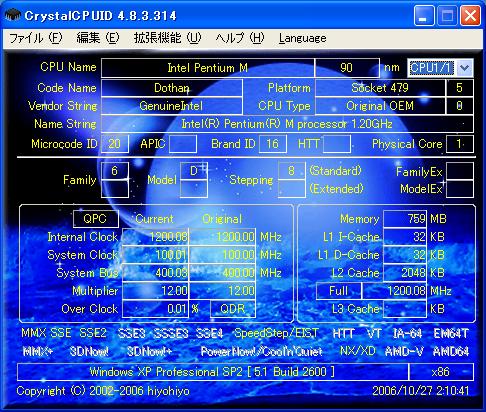Click the original Internal Clock 1200.00 value
The width and height of the screenshot is (486, 412).
click(222, 237)
